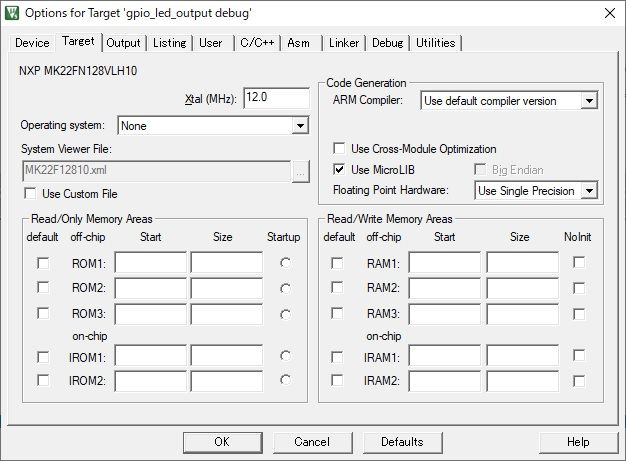Restore settings with the Defaults button
This screenshot has height=461, width=626.
pyautogui.click(x=402, y=442)
